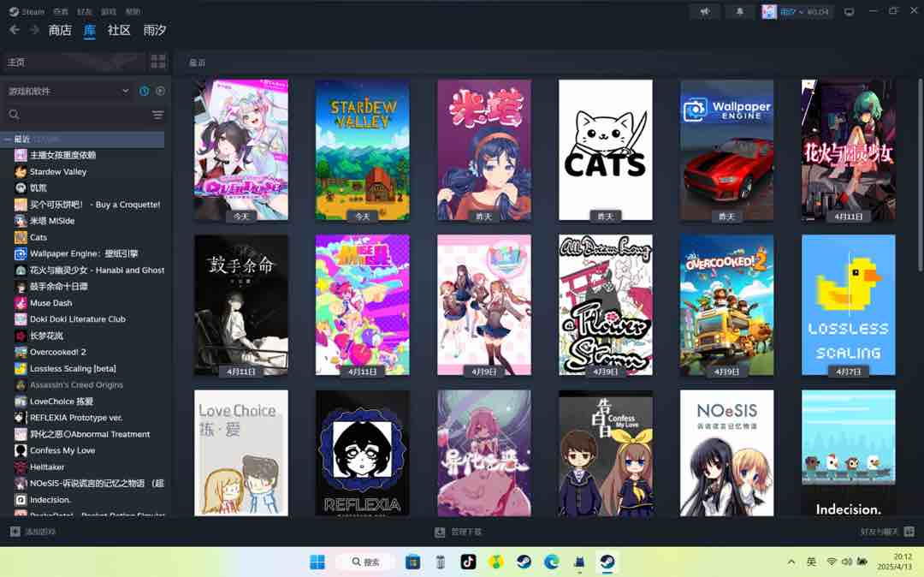Open the 帮助 menu
The image size is (924, 577).
pyautogui.click(x=133, y=11)
